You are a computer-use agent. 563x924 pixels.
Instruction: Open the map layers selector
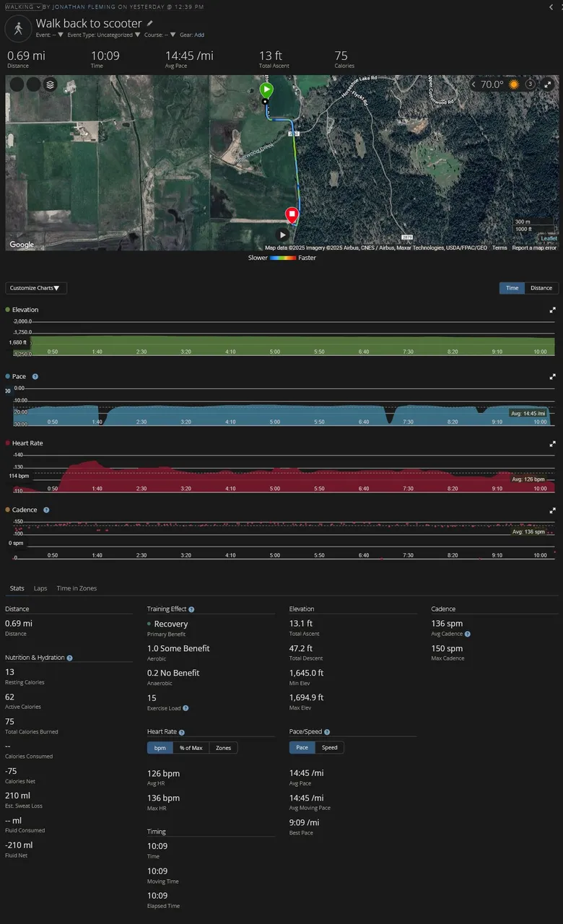50,84
